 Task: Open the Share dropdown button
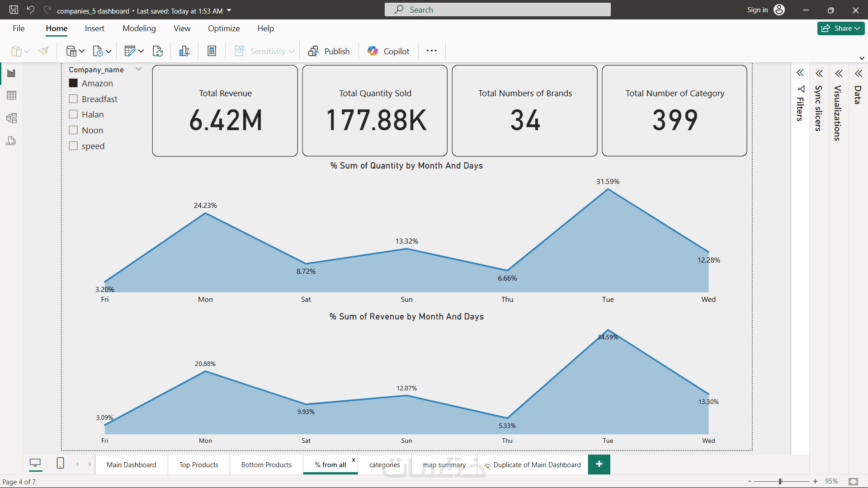840,28
